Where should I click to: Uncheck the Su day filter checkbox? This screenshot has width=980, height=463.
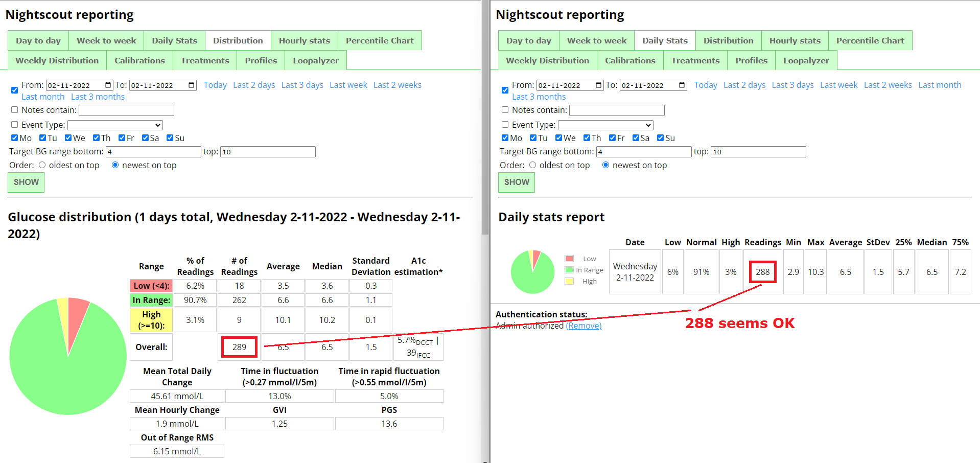click(169, 137)
